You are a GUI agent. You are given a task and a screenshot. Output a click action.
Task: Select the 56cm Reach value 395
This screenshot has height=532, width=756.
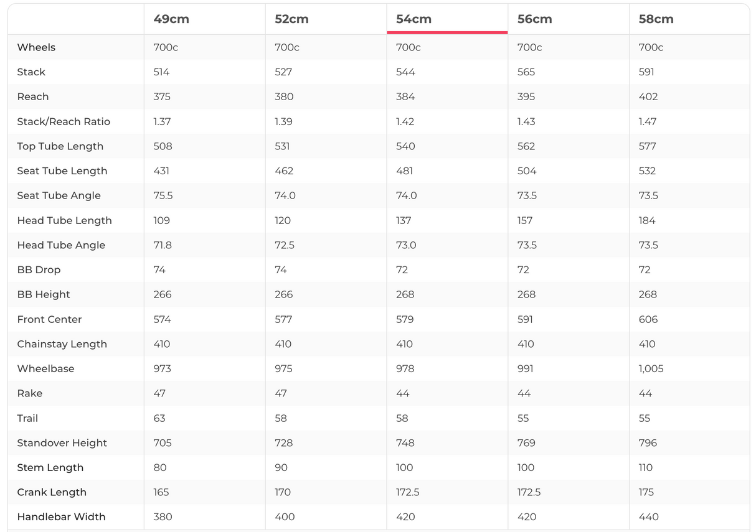click(x=526, y=96)
